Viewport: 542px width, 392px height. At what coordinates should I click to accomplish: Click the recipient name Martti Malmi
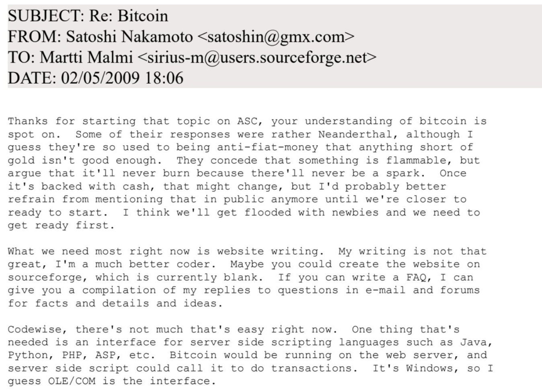[x=86, y=57]
